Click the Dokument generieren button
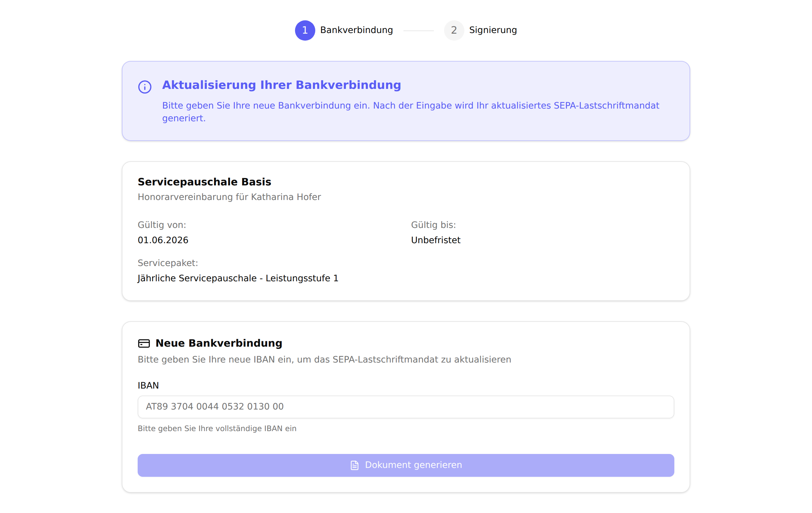This screenshot has height=513, width=812. tap(406, 465)
